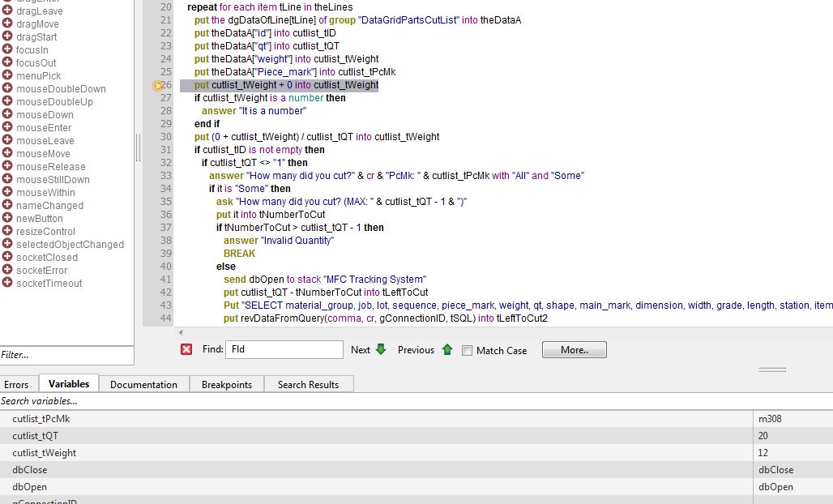
Task: Click the green Next down arrow
Action: [x=381, y=350]
